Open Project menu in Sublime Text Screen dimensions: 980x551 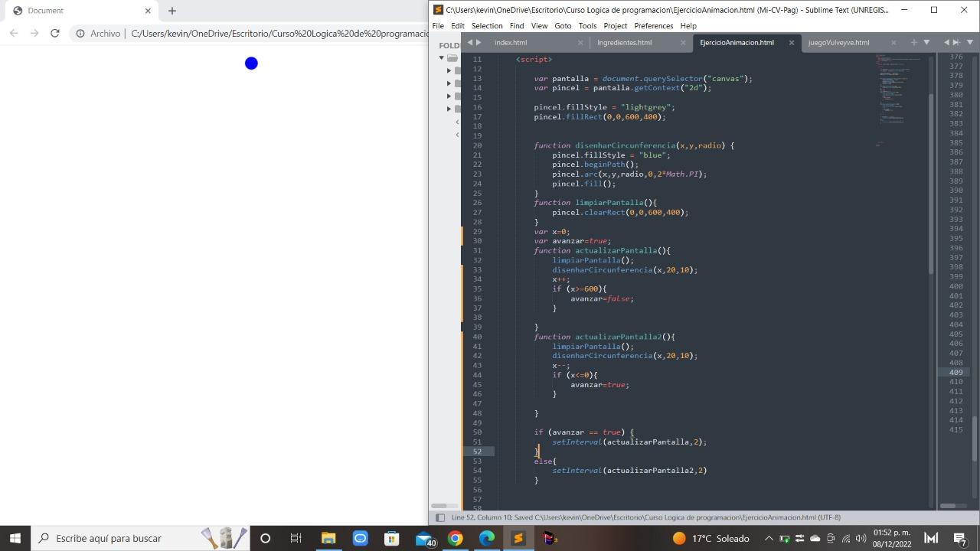pos(616,25)
